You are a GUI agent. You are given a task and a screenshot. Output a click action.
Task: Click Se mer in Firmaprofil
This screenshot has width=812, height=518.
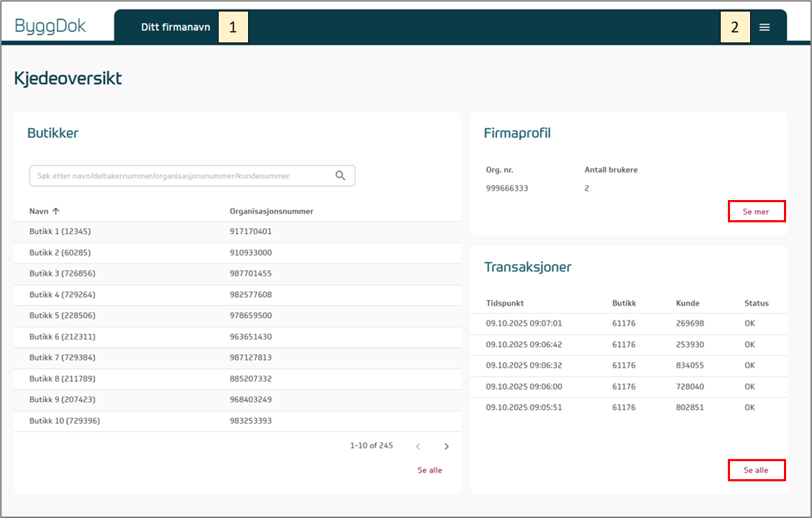click(756, 212)
